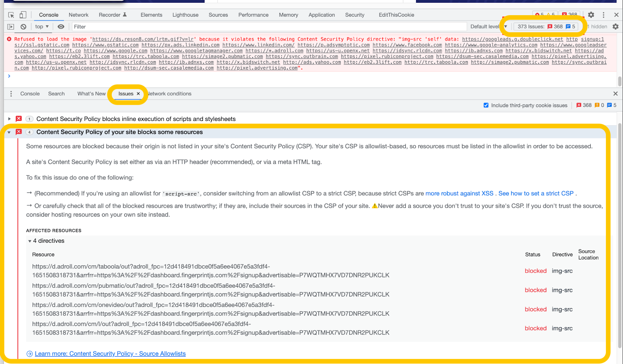Screen dimensions: 623x364
Task: Click img-src directive in pubmatic row
Action: (562, 290)
